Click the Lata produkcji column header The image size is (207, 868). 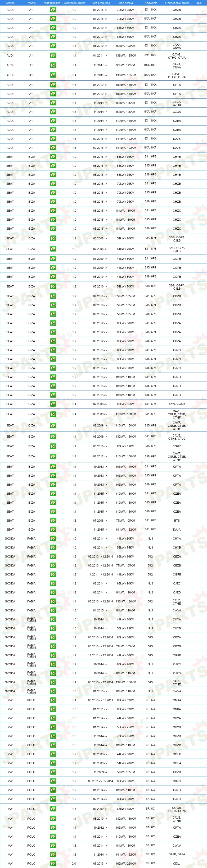point(101,3)
